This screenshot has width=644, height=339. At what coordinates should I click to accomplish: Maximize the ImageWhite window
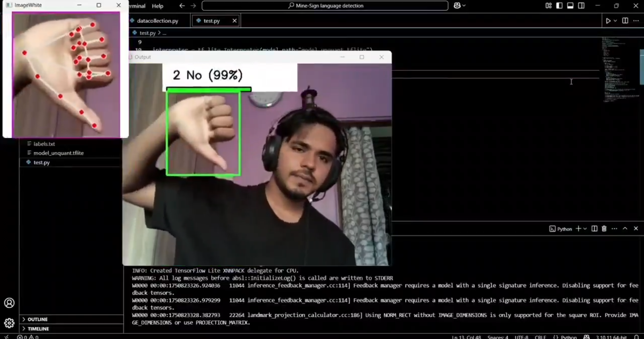(99, 5)
